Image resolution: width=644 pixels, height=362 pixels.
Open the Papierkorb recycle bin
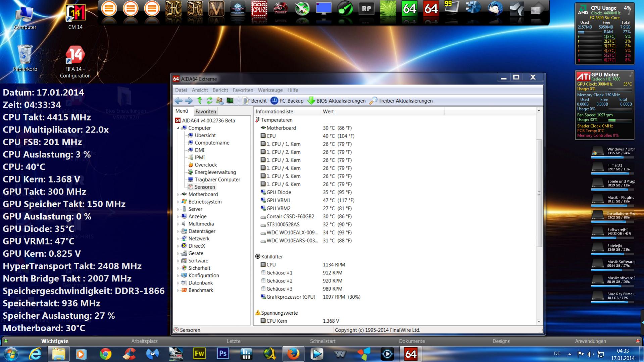(x=25, y=58)
